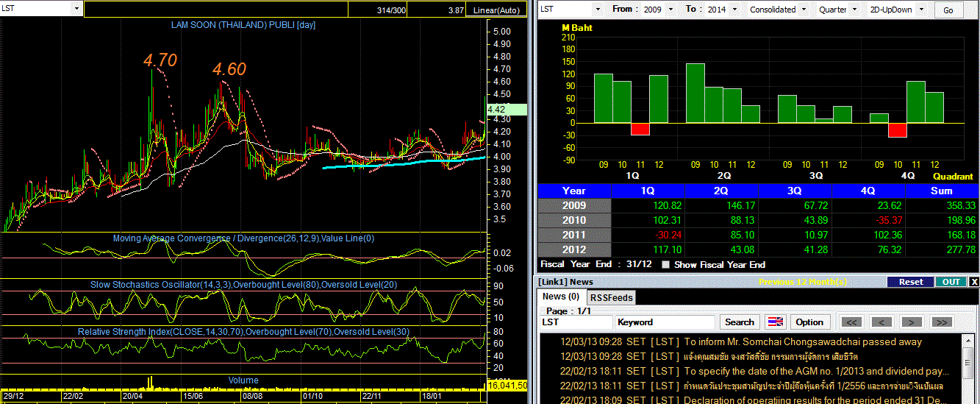Go to first news page with << button
Screen dimensions: 980x404
[851, 322]
